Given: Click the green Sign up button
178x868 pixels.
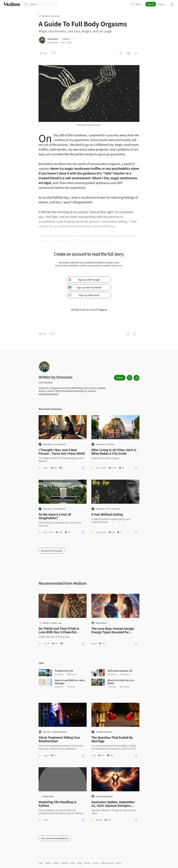Looking at the screenshot, I should (x=150, y=4).
